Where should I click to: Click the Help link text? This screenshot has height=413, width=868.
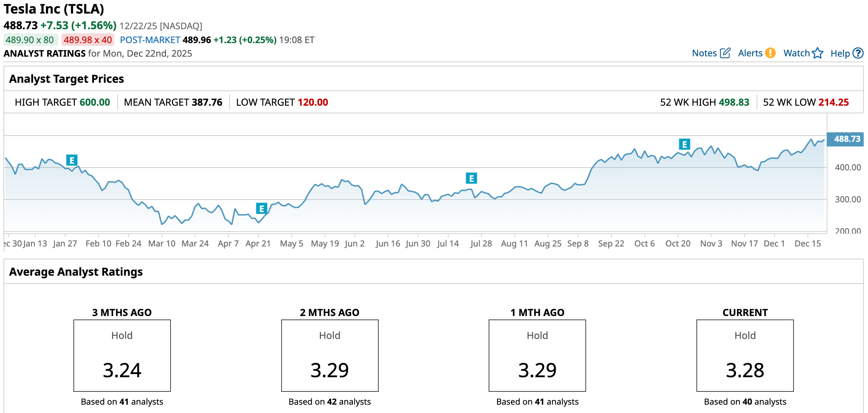tap(840, 54)
